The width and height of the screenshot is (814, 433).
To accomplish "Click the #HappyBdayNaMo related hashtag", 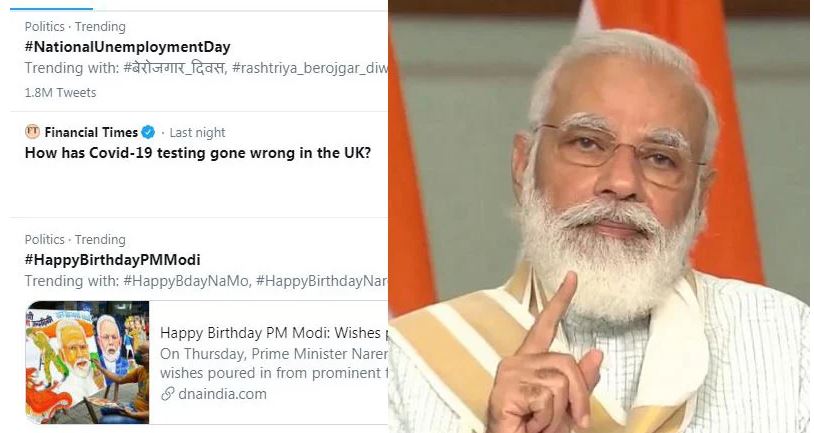I will (186, 281).
